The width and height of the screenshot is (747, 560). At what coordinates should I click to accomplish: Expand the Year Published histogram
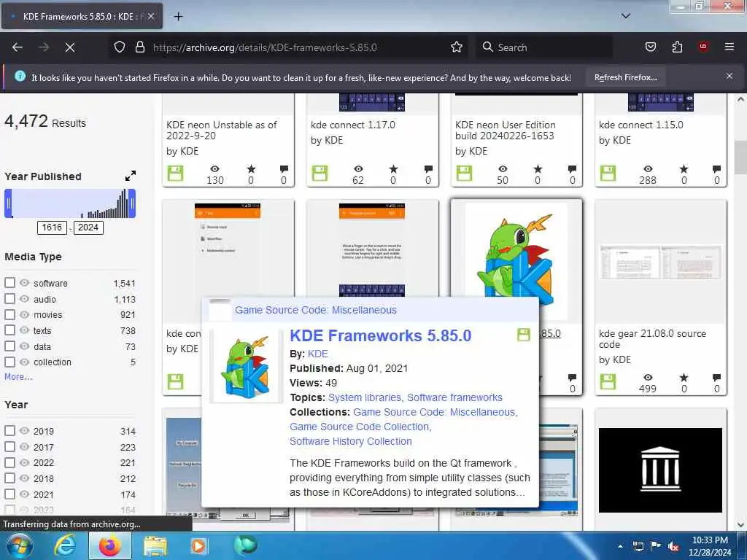(130, 176)
